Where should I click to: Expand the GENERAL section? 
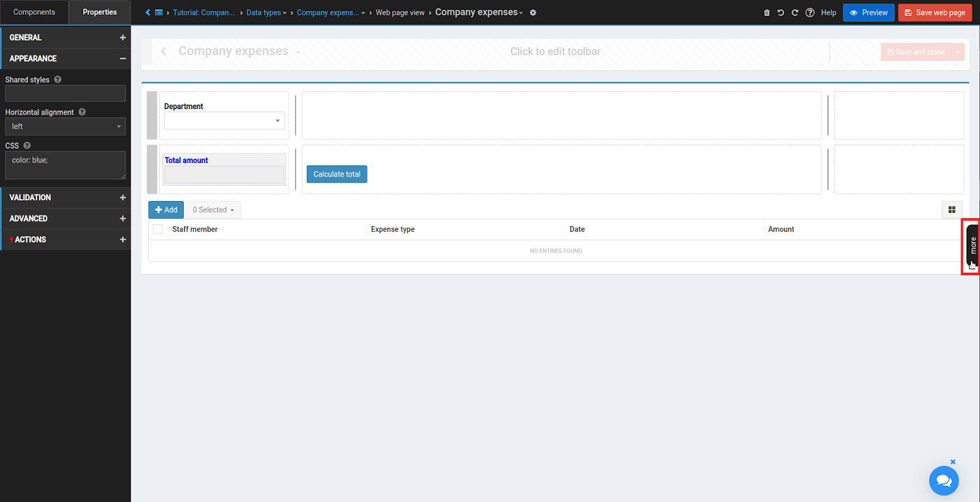click(x=123, y=37)
